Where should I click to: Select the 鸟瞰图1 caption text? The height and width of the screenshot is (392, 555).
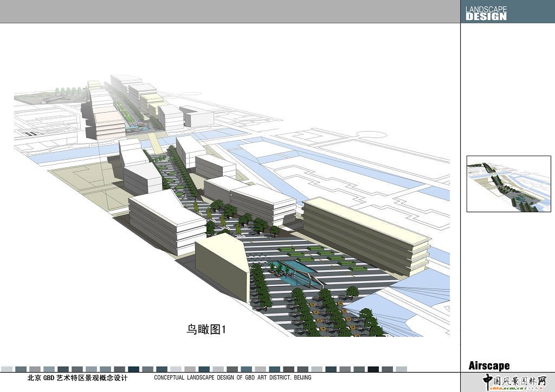click(x=206, y=329)
